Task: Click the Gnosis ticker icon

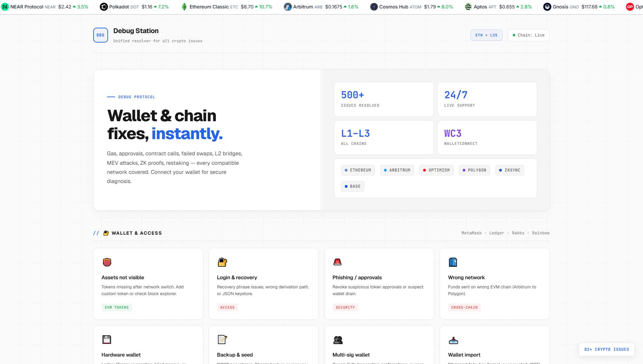Action: point(547,7)
